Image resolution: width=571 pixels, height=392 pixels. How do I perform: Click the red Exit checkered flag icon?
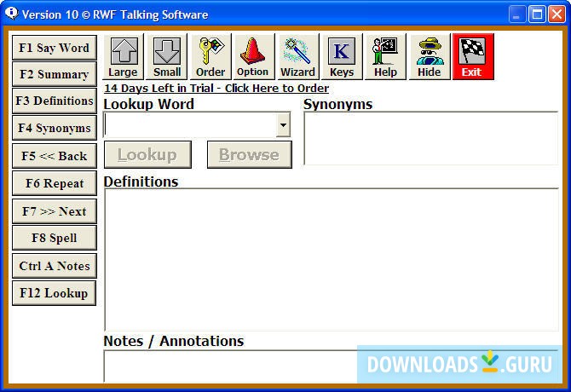click(473, 57)
